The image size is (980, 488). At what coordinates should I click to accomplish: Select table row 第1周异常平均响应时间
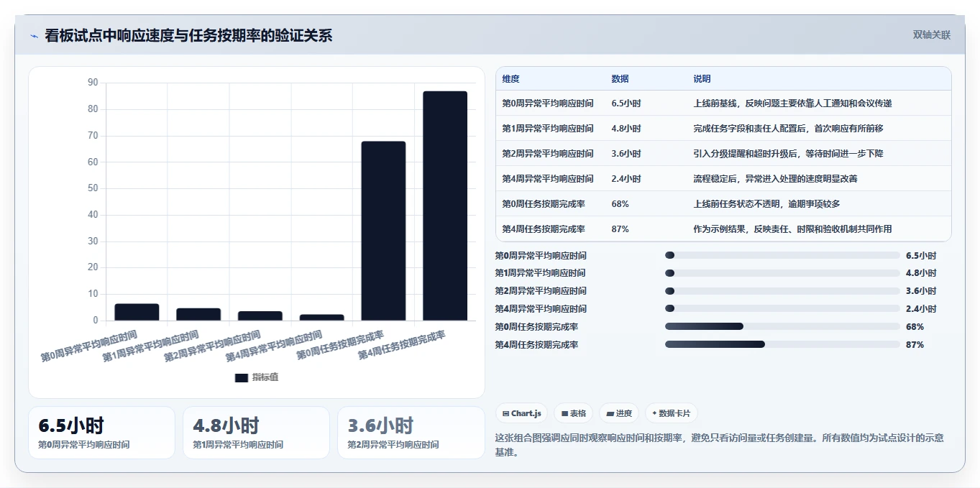click(x=723, y=129)
